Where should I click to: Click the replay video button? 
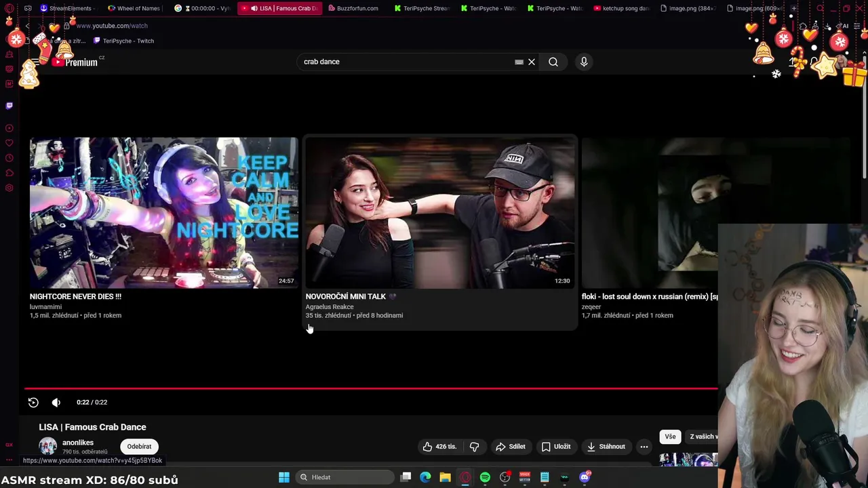(33, 402)
